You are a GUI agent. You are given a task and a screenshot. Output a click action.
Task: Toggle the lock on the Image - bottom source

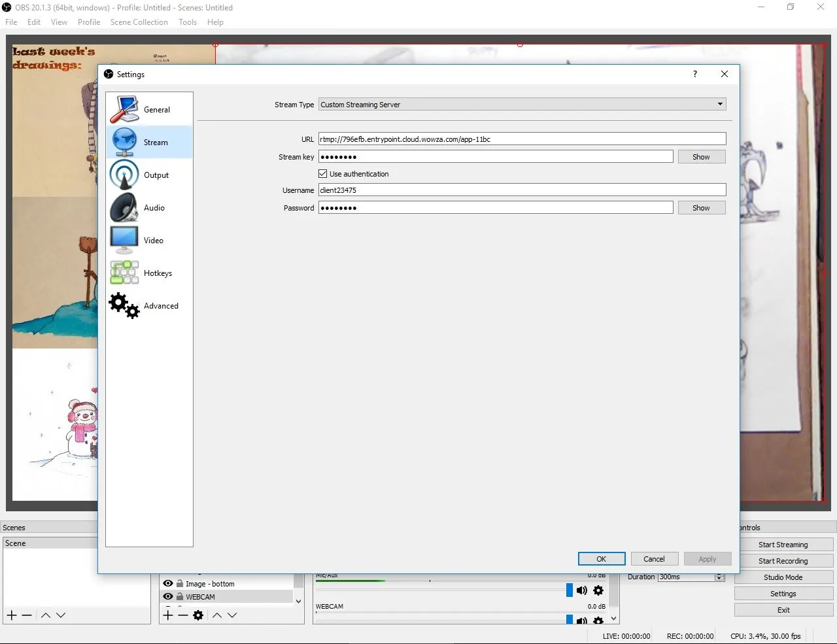click(180, 583)
